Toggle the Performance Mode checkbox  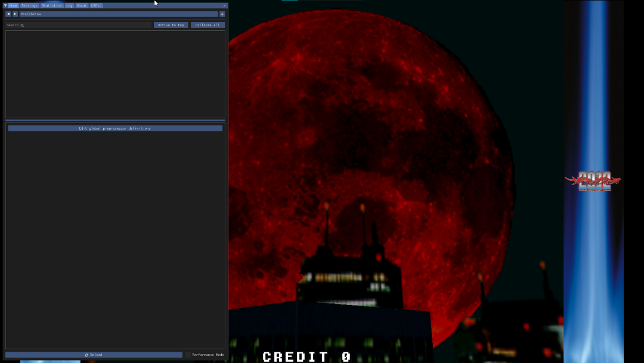[x=188, y=355]
